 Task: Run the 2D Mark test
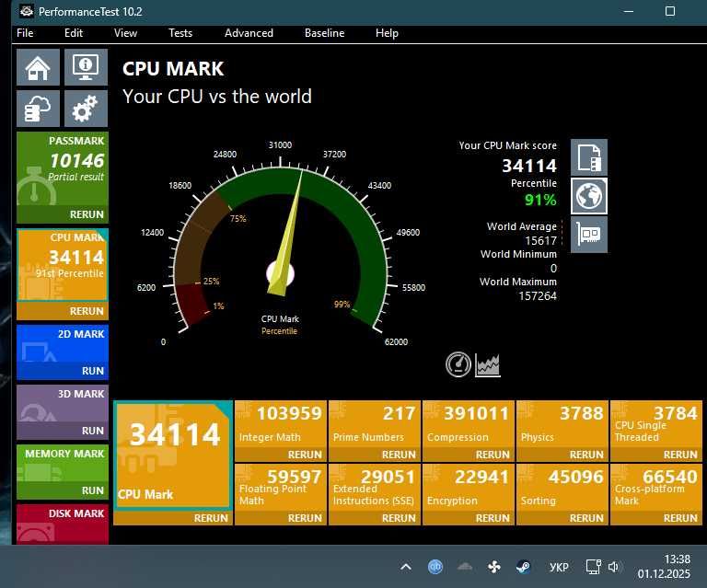click(x=92, y=371)
